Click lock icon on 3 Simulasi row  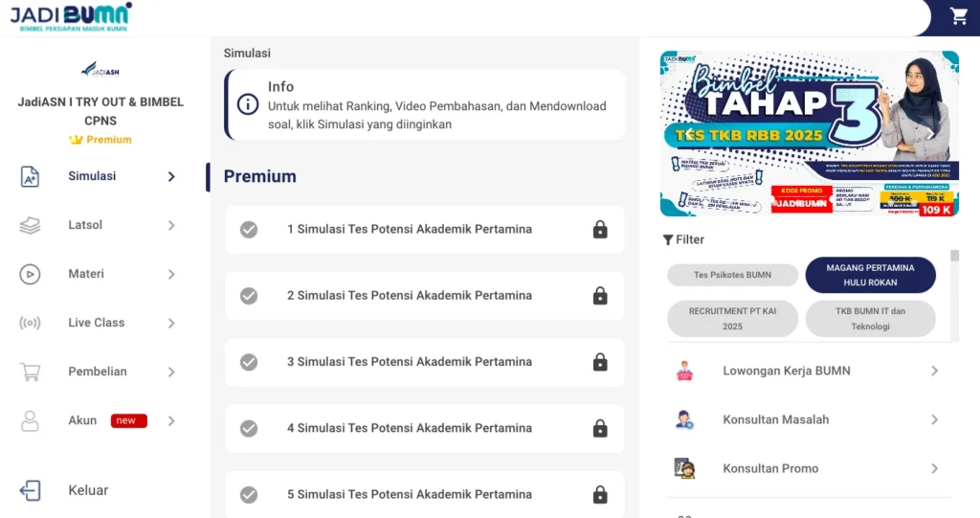tap(600, 362)
